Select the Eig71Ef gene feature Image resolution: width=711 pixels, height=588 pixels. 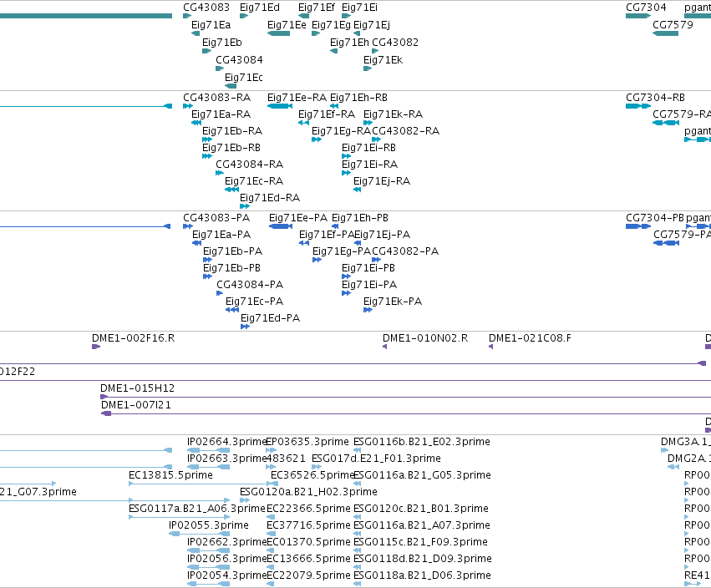point(304,17)
